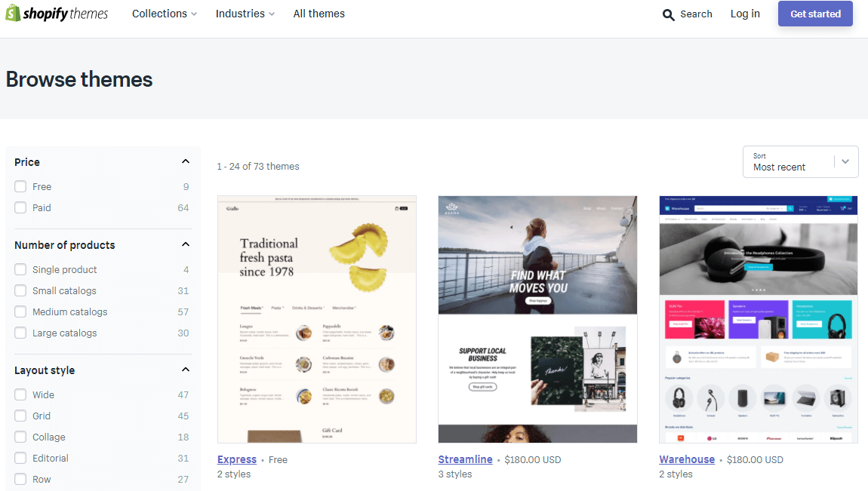The width and height of the screenshot is (868, 491).
Task: Check the Paid price filter
Action: click(x=20, y=207)
